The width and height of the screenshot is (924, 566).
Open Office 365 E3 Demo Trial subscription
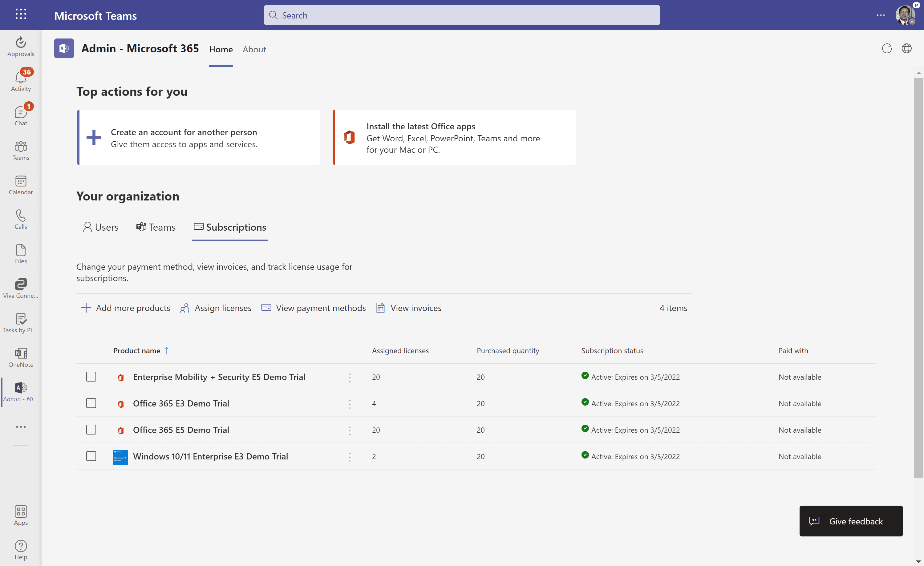181,404
